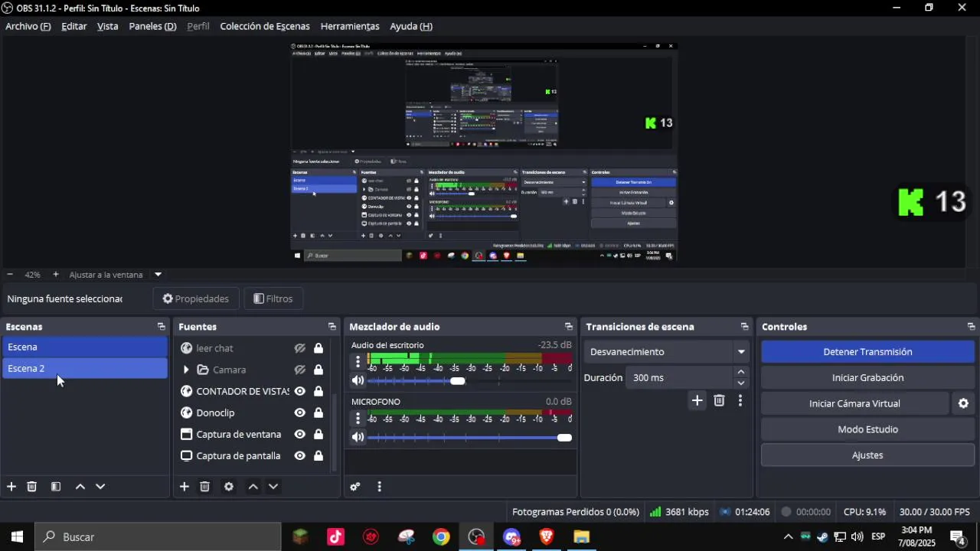The image size is (980, 551).
Task: Move the source up in the Fuentes toolbar
Action: pos(253,487)
